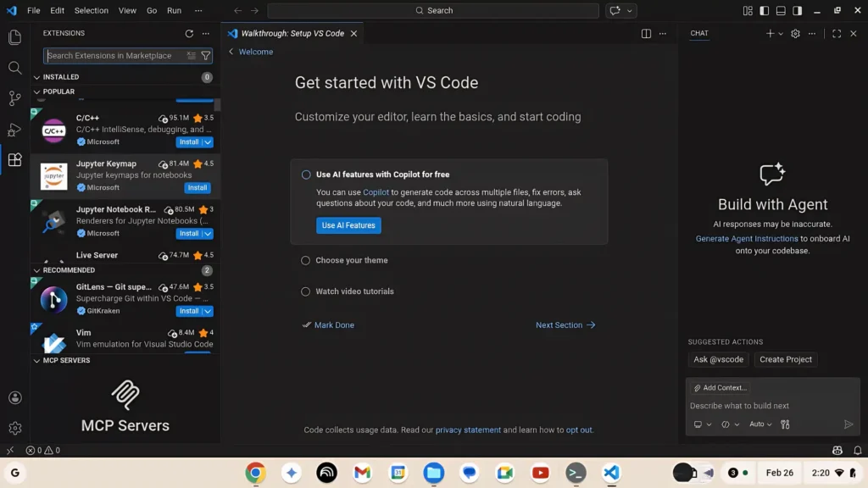Open Copilot status icon in status bar

click(837, 451)
